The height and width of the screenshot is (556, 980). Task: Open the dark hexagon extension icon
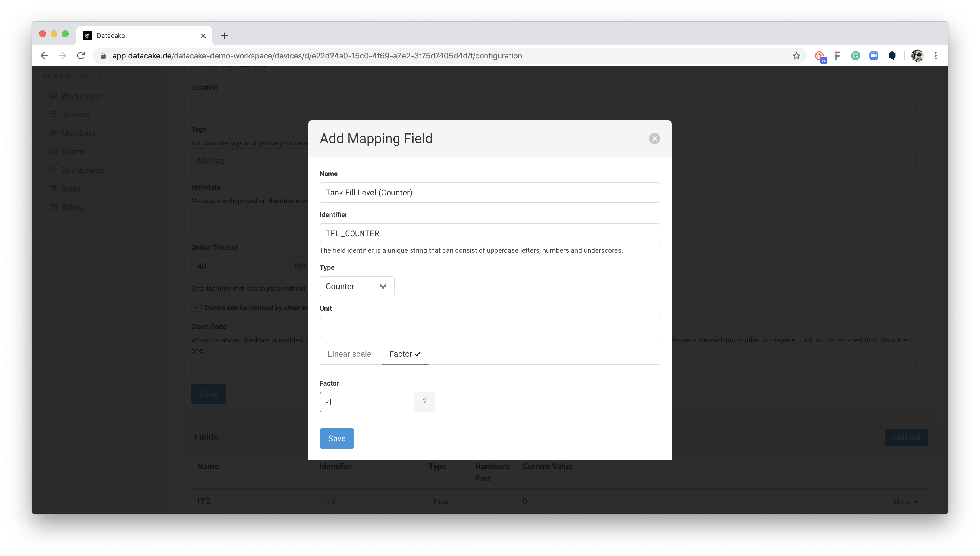(x=891, y=56)
